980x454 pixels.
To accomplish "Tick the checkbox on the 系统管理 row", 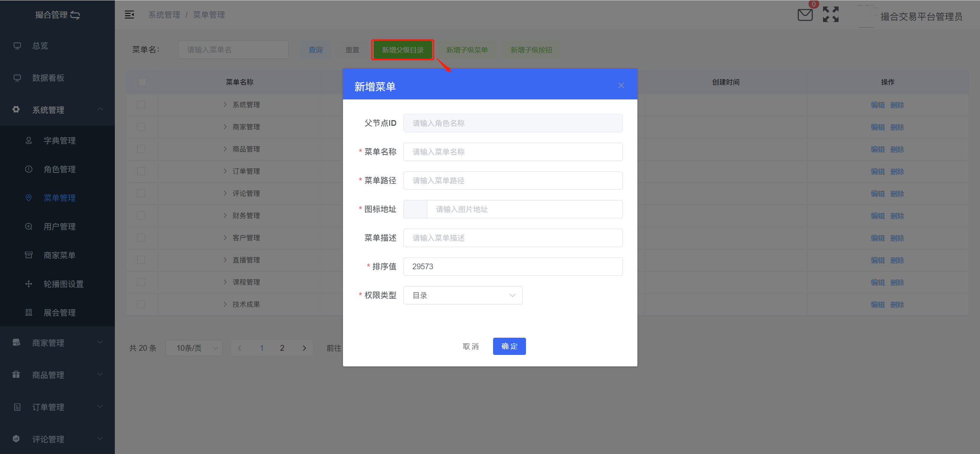I will pyautogui.click(x=141, y=104).
